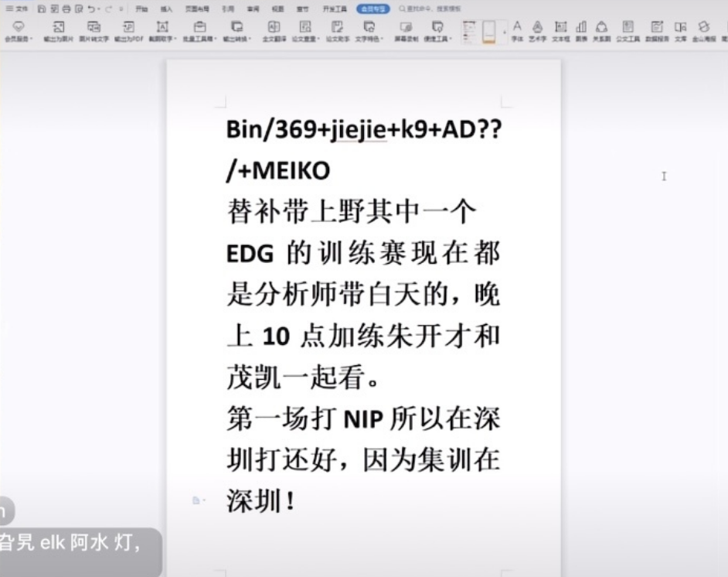This screenshot has width=728, height=577.
Task: Click the Save icon in the quick access bar
Action: (x=42, y=9)
